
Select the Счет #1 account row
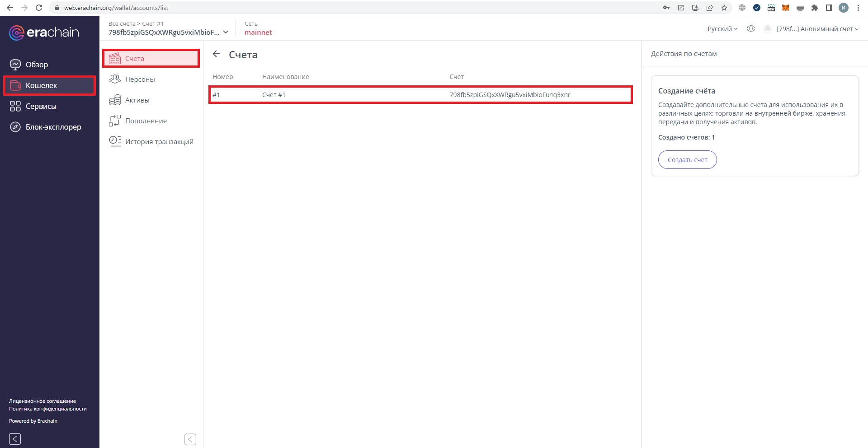pyautogui.click(x=420, y=95)
